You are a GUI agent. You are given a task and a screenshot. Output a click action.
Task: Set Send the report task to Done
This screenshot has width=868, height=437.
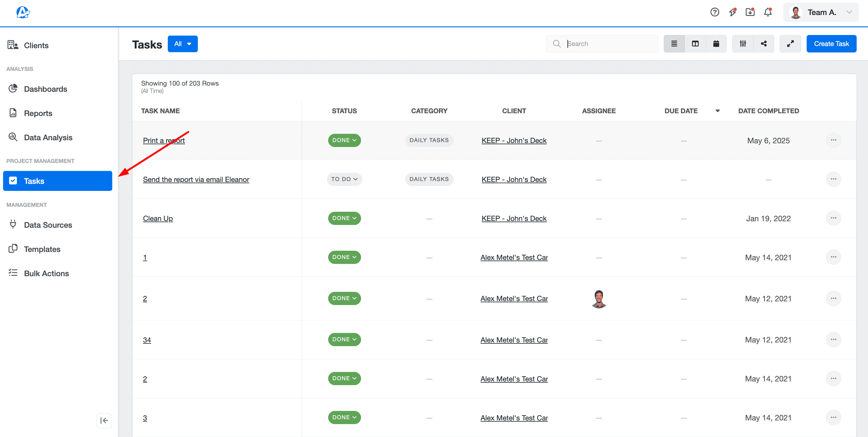coord(344,179)
